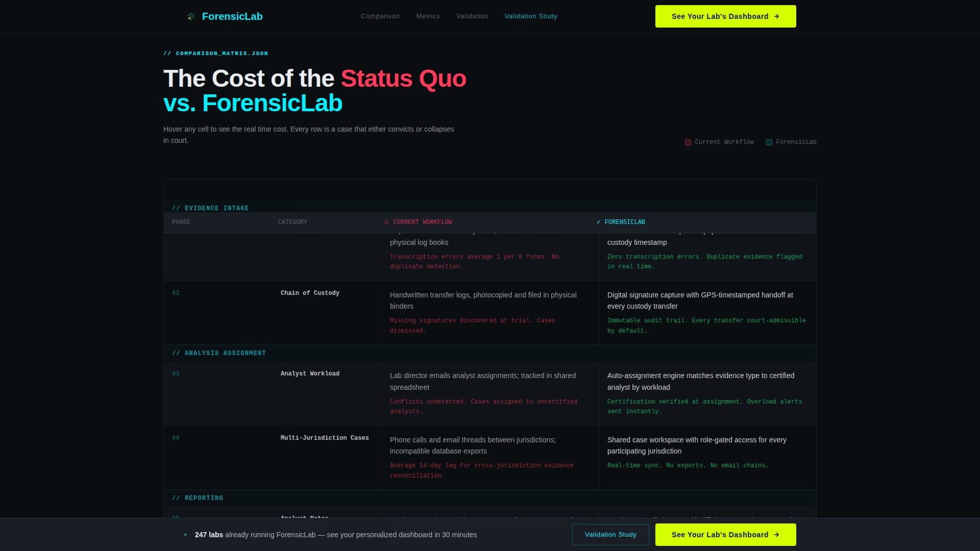980x551 pixels.
Task: Click row number 04
Action: 176,438
